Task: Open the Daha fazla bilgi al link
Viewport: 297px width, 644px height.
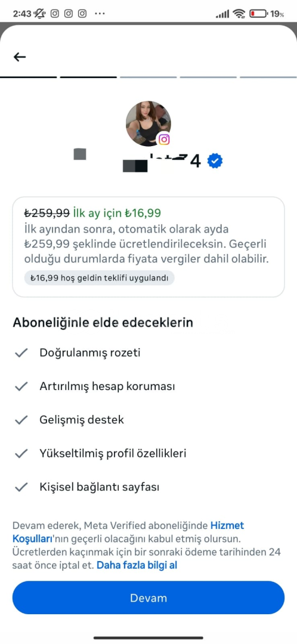Action: (x=137, y=565)
